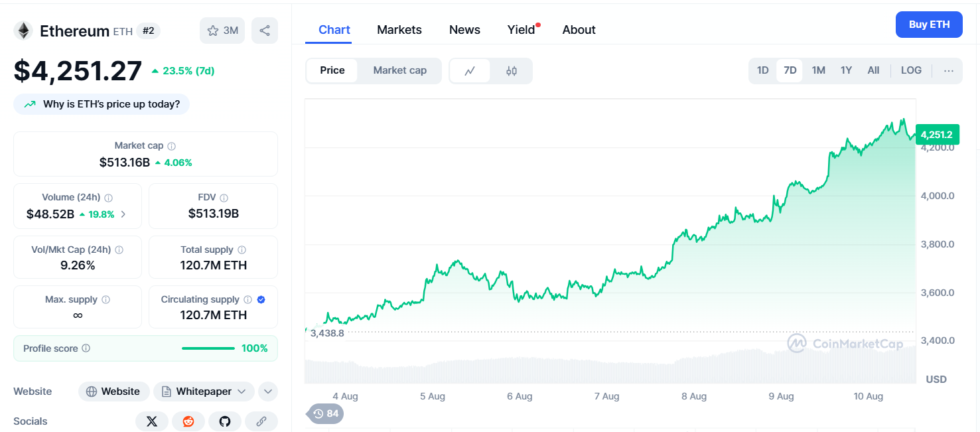Screen dimensions: 980x432
Task: Expand more website links chevron
Action: [268, 392]
